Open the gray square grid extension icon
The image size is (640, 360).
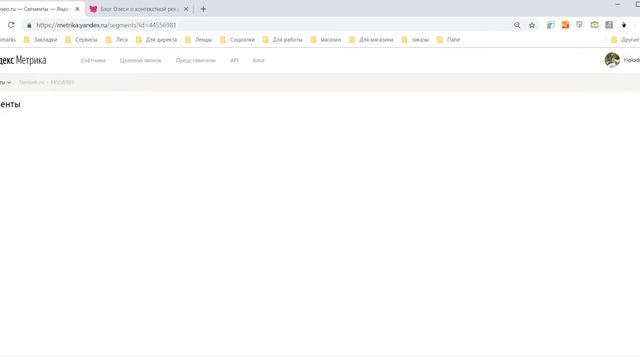pos(609,25)
